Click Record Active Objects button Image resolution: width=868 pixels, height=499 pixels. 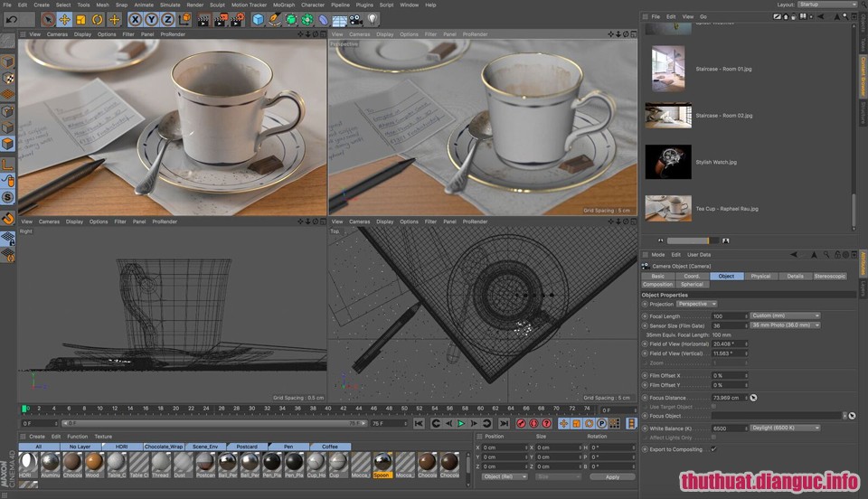521,423
